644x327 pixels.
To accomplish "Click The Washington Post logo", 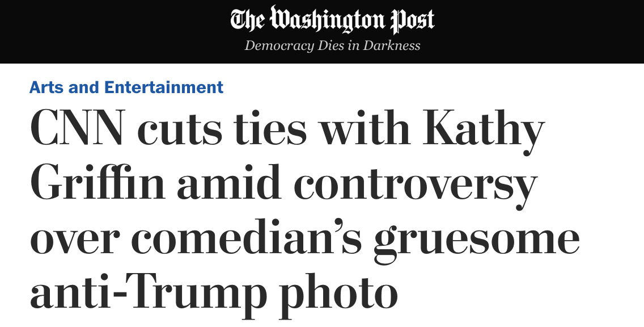I will [332, 20].
